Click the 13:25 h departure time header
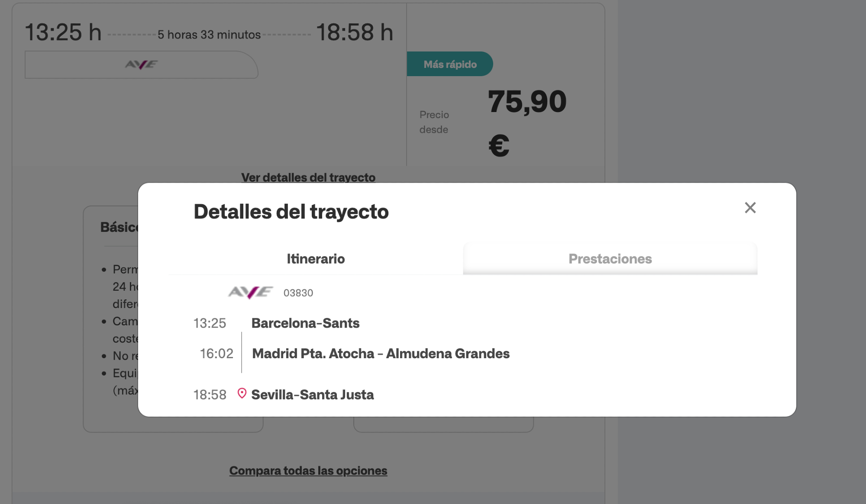 click(x=63, y=32)
